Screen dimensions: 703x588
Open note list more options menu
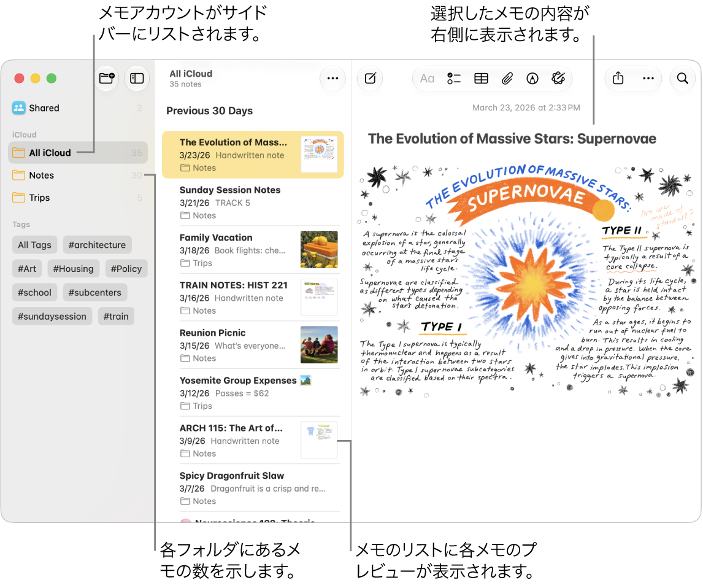[x=332, y=79]
